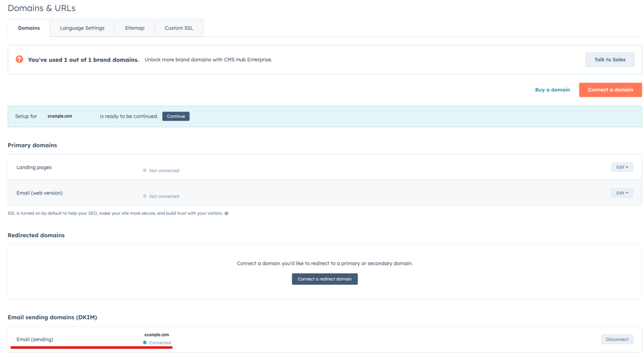Viewport: 644px width, 358px height.
Task: Switch to the Domains tab
Action: [x=29, y=28]
